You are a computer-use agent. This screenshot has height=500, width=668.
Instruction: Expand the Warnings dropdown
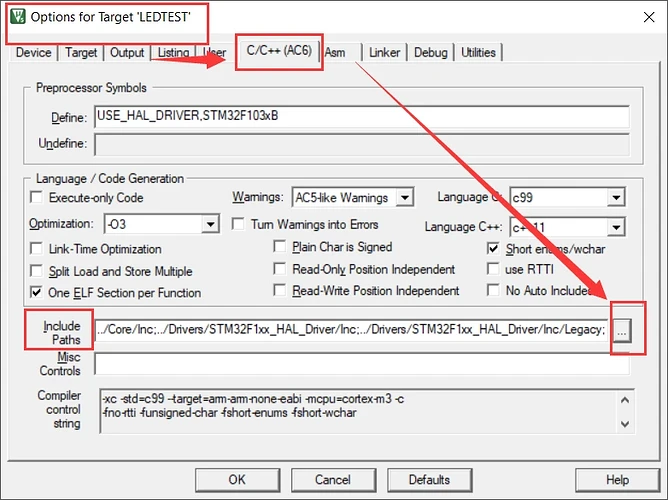[x=404, y=198]
